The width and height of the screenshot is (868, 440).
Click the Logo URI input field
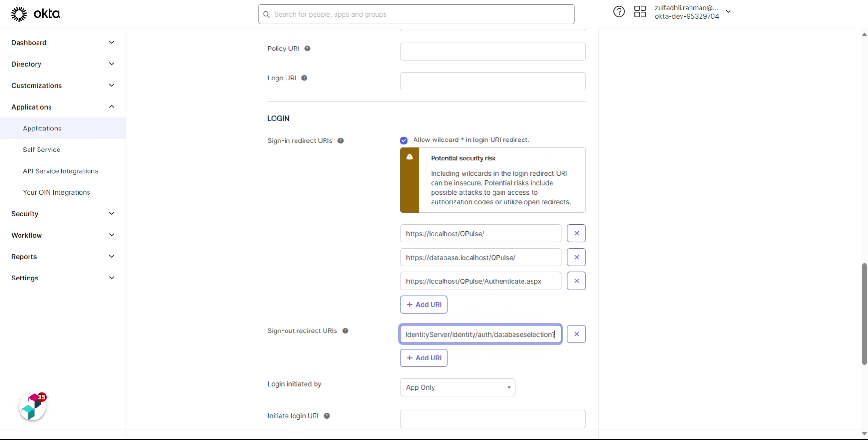[493, 81]
